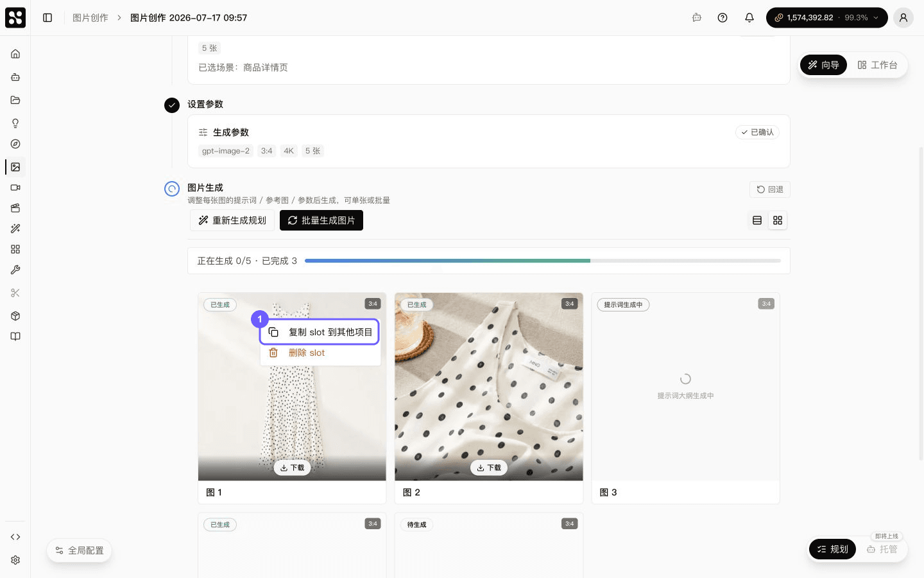Click 已选场景: 商品详情页 text
Image resolution: width=924 pixels, height=578 pixels.
243,67
